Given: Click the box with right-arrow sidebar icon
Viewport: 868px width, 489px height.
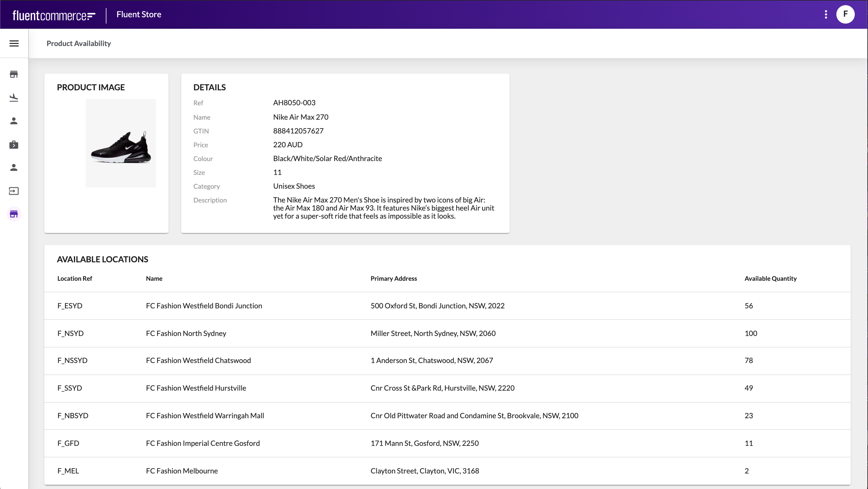Looking at the screenshot, I should (x=14, y=191).
